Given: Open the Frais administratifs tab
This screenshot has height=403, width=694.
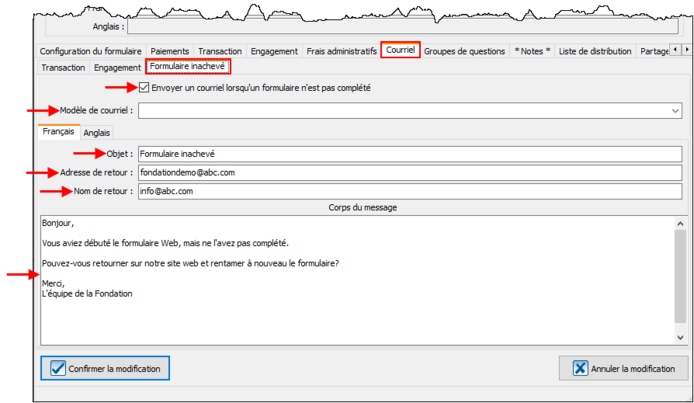Looking at the screenshot, I should 342,51.
